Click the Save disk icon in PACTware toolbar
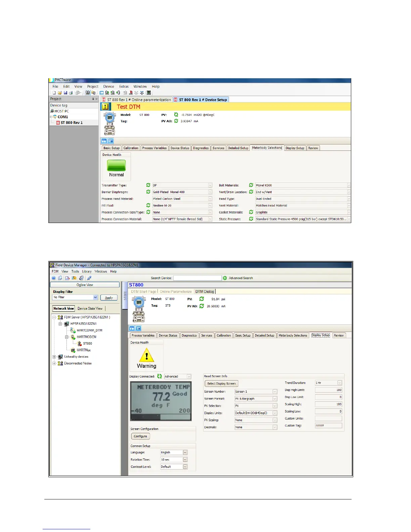The image size is (411, 532). point(65,93)
